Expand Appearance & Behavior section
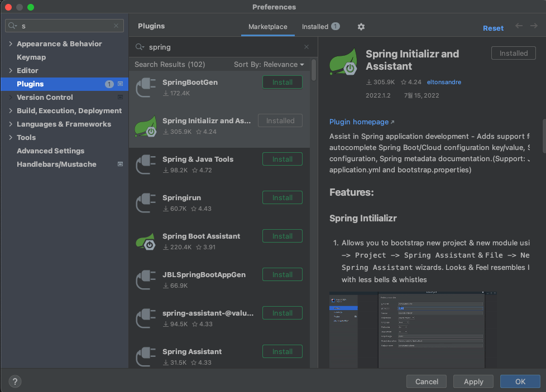This screenshot has width=546, height=392. point(11,44)
